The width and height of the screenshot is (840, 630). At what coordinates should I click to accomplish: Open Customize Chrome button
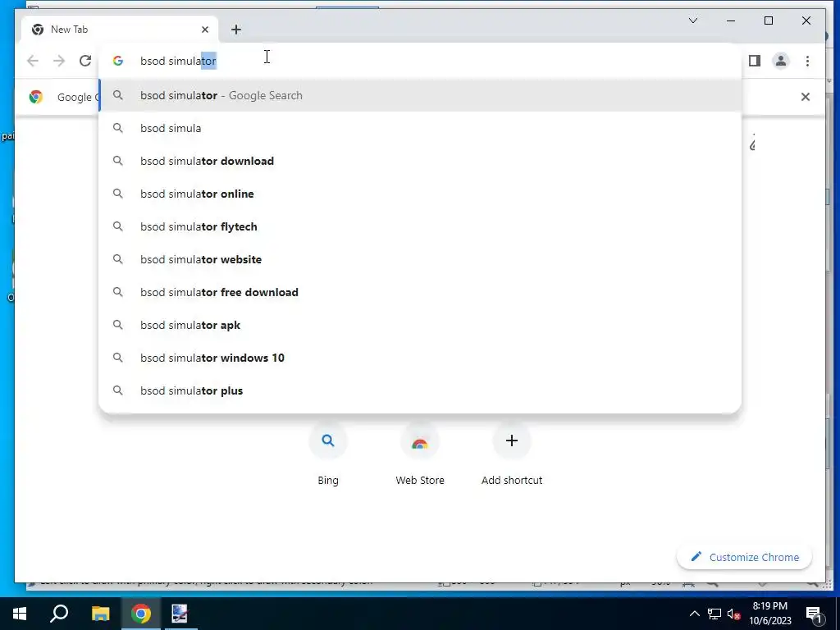[744, 557]
